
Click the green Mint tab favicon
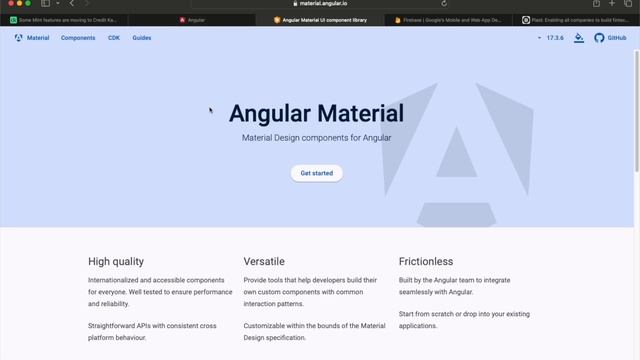tap(13, 20)
